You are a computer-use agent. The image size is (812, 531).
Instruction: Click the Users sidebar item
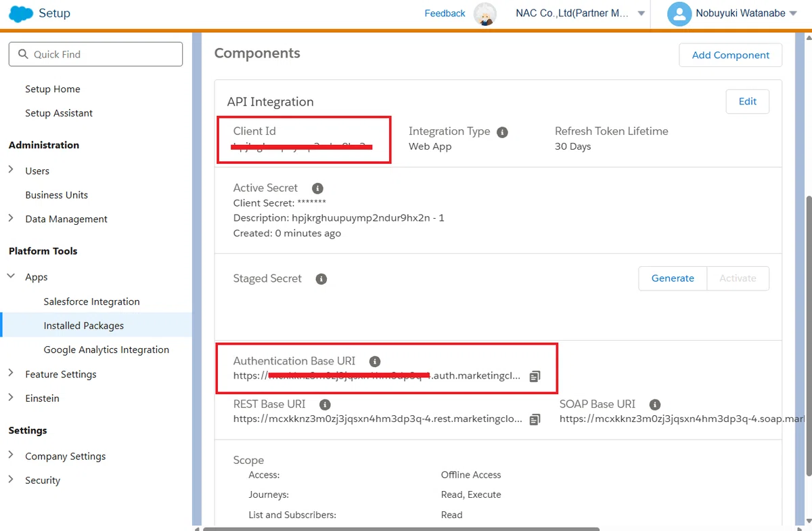pos(37,171)
